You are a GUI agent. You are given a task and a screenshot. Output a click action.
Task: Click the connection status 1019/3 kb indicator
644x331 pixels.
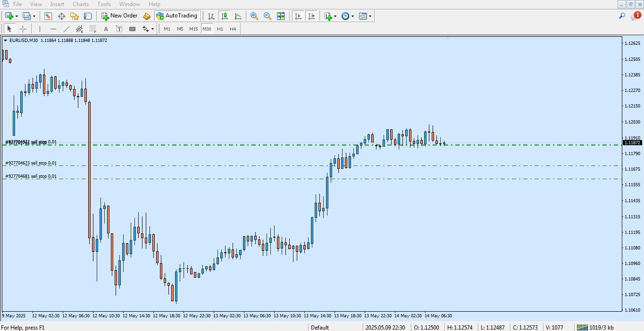tap(595, 327)
